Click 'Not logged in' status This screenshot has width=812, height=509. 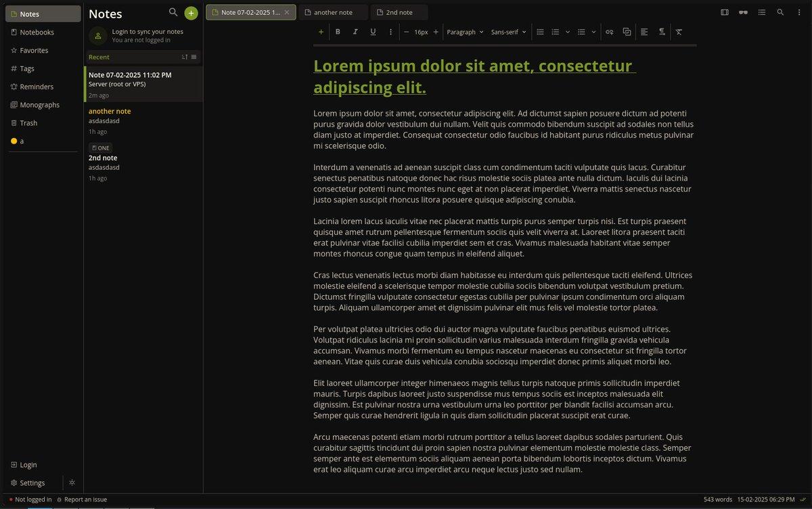coord(30,500)
